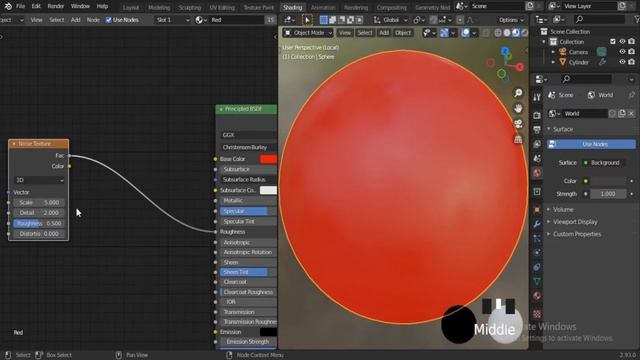Open the View Layer properties tab icon

point(537,144)
